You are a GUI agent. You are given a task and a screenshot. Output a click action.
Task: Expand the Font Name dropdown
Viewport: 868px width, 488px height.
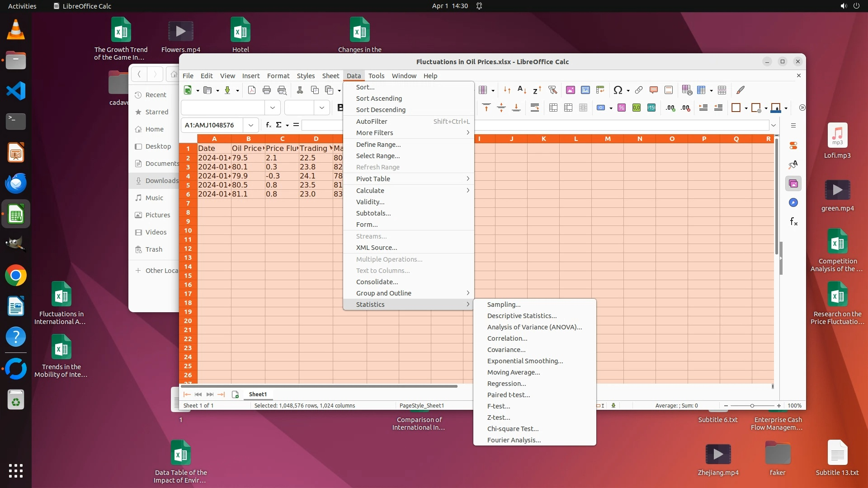tap(272, 108)
